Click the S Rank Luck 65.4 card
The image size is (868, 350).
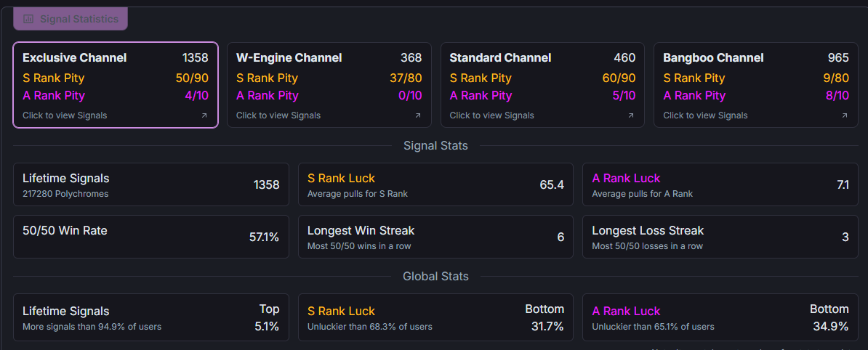coord(435,184)
